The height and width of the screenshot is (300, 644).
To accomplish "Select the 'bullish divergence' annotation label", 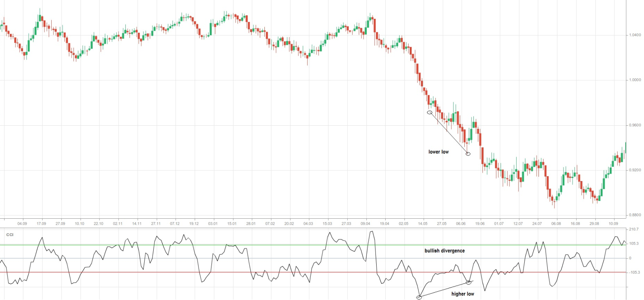I will coord(444,251).
